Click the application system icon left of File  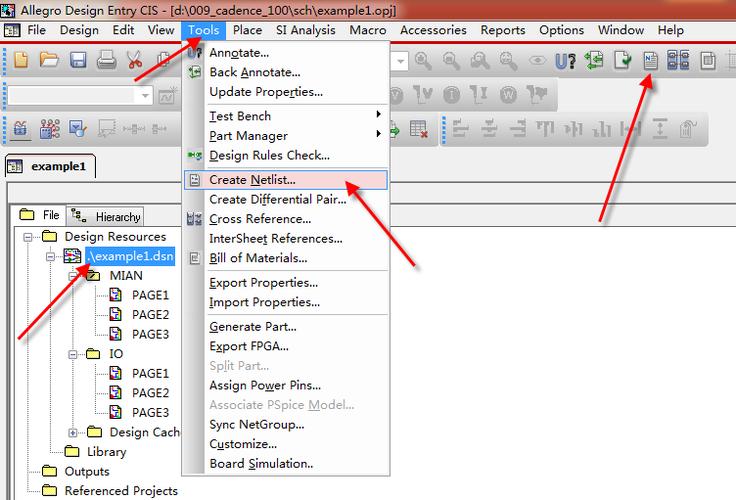click(12, 30)
